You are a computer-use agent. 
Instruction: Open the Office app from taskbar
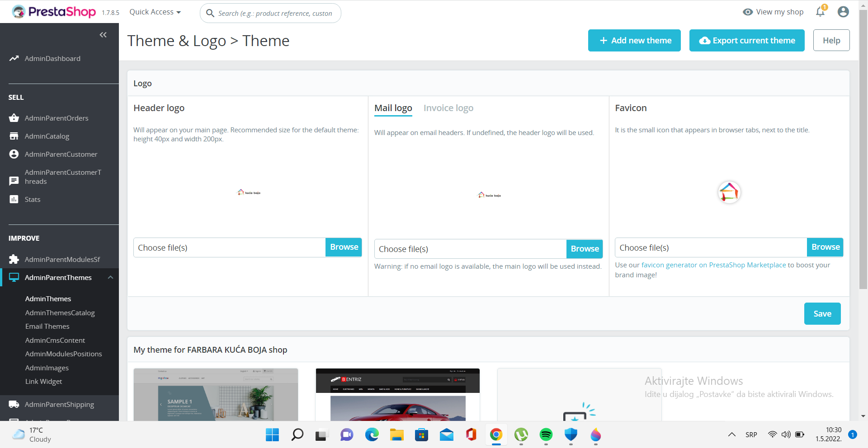point(471,435)
